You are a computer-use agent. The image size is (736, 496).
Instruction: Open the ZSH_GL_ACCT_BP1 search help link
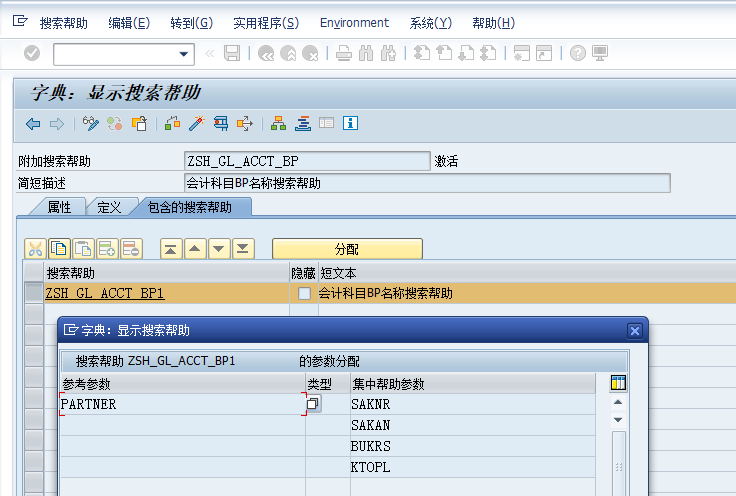pyautogui.click(x=105, y=293)
